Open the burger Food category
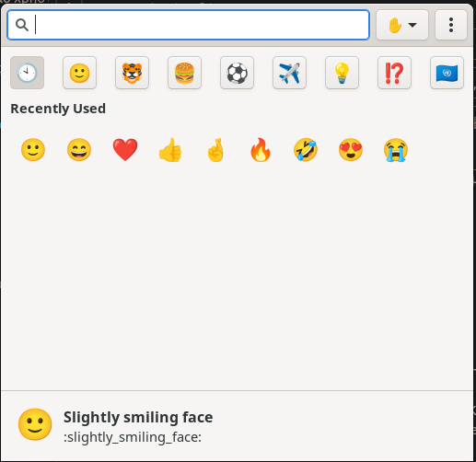The height and width of the screenshot is (462, 476). click(184, 73)
